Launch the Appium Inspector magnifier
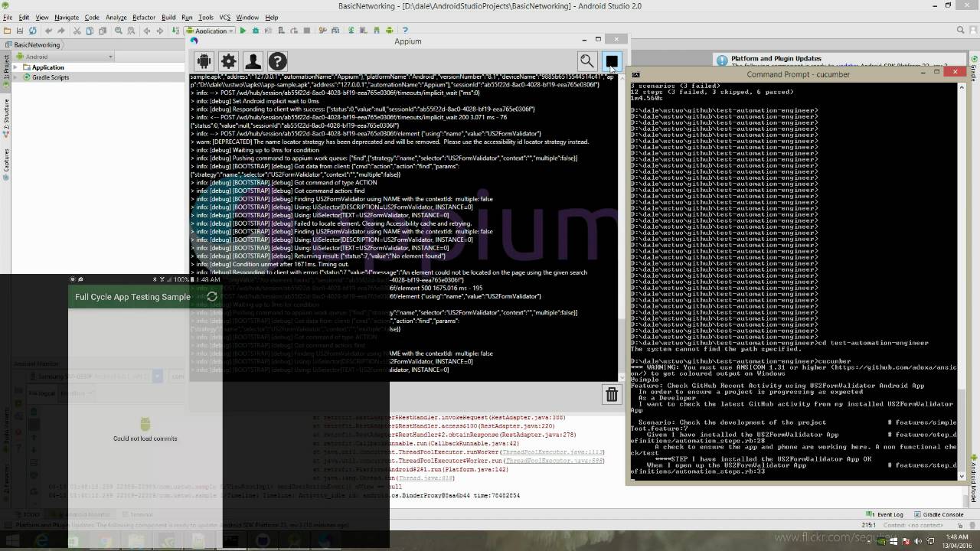 click(x=586, y=61)
